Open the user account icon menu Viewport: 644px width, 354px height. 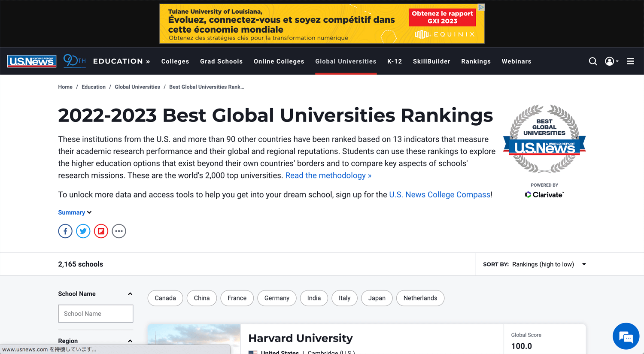click(612, 61)
